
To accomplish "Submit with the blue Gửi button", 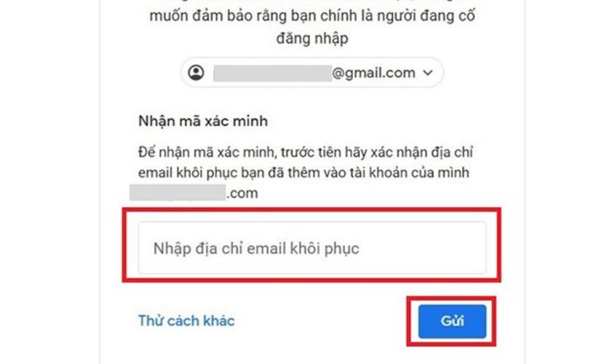I will coord(452,321).
